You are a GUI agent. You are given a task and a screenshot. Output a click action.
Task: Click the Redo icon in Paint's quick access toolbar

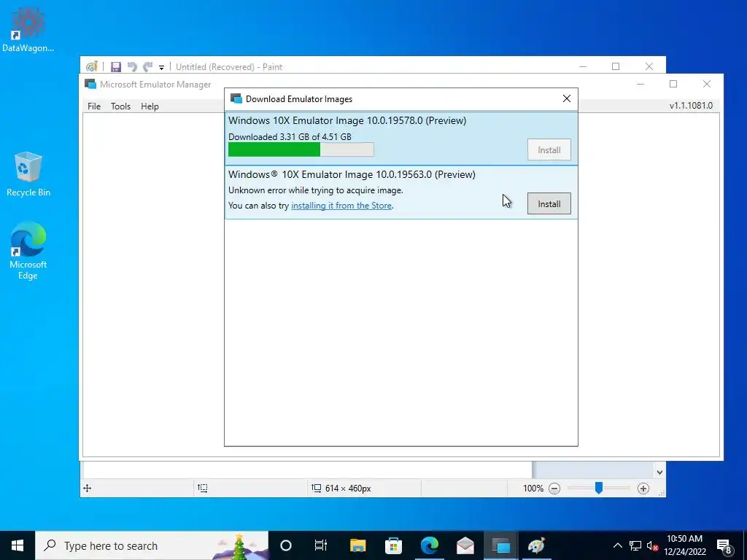pos(148,66)
